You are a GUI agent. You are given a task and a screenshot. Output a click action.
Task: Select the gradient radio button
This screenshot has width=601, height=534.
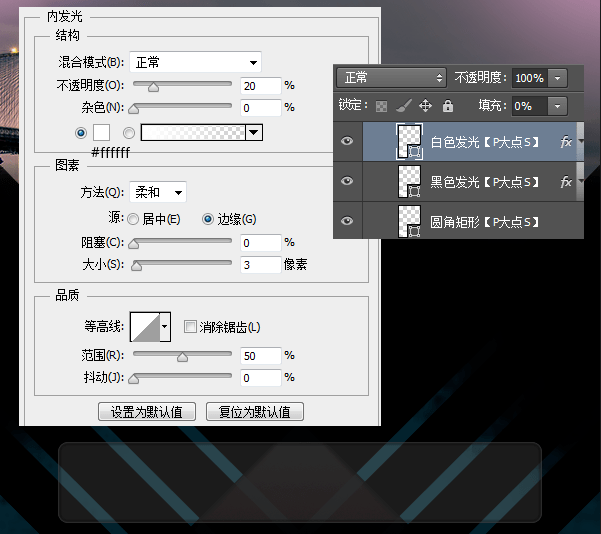click(129, 133)
